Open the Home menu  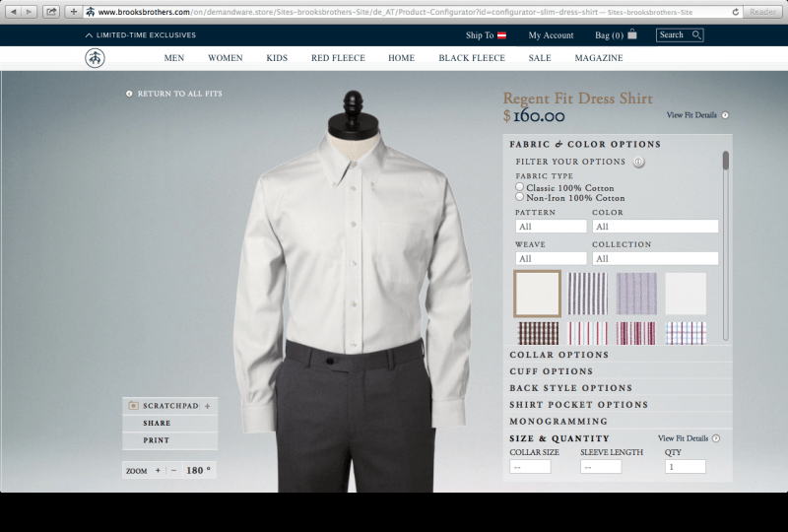[x=402, y=58]
